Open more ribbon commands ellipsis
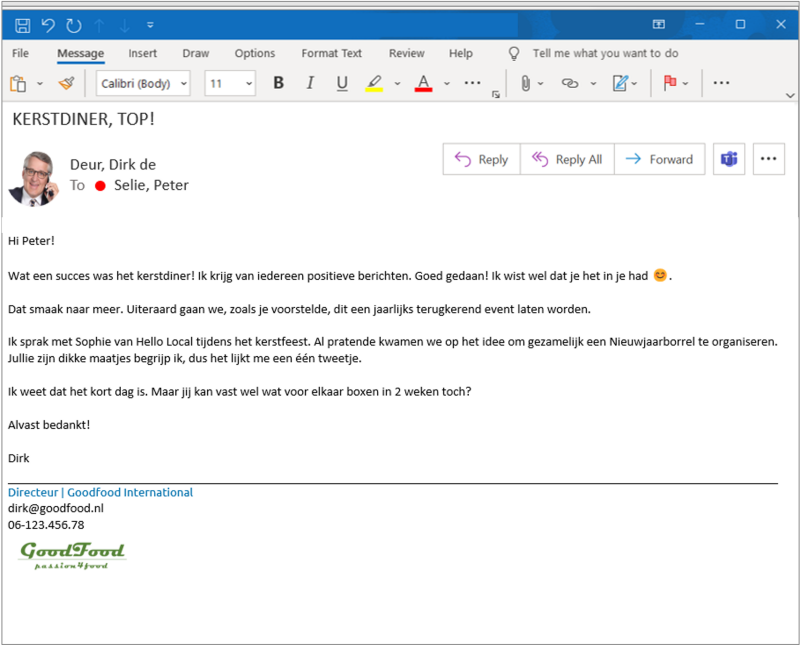 (x=721, y=83)
